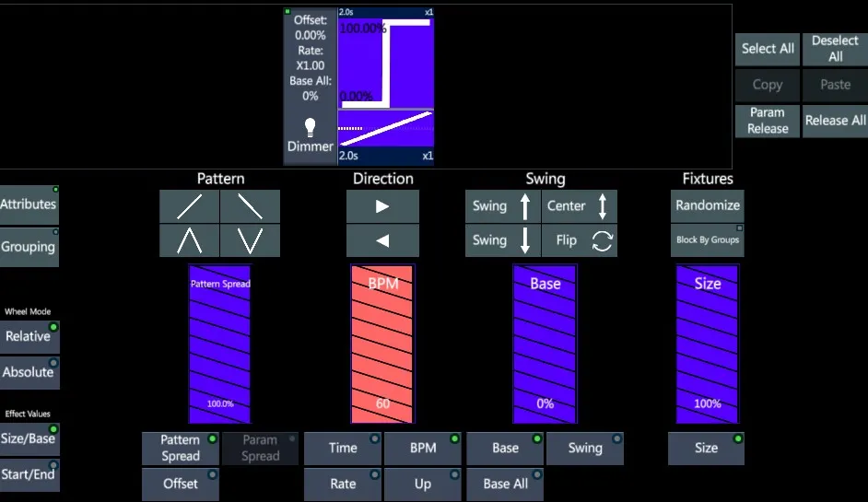The image size is (868, 502).
Task: Toggle the BPM button
Action: (423, 449)
